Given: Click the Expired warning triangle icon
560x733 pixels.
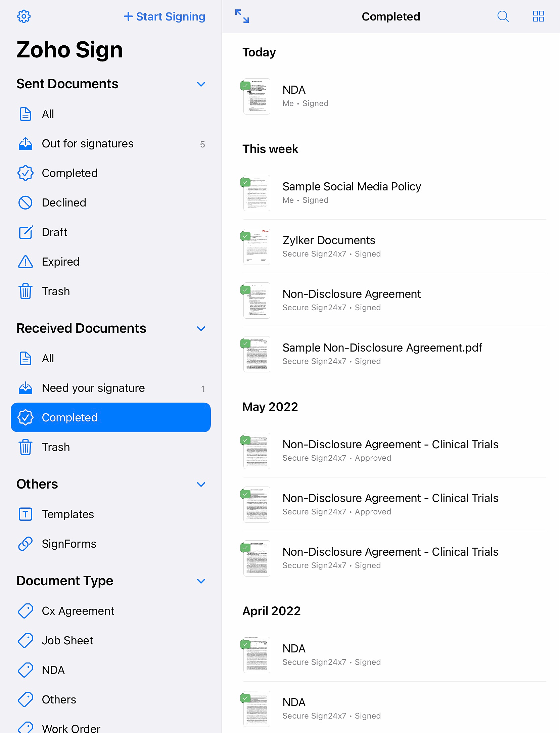Looking at the screenshot, I should click(26, 262).
